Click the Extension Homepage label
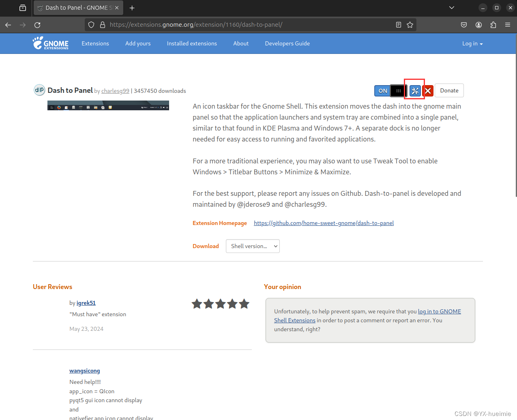This screenshot has width=517, height=420. point(220,223)
